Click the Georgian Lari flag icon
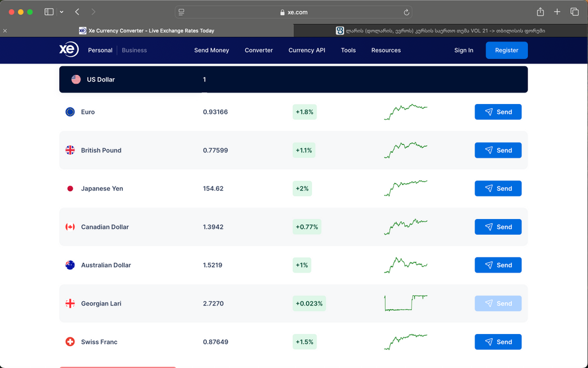588x368 pixels. [70, 304]
